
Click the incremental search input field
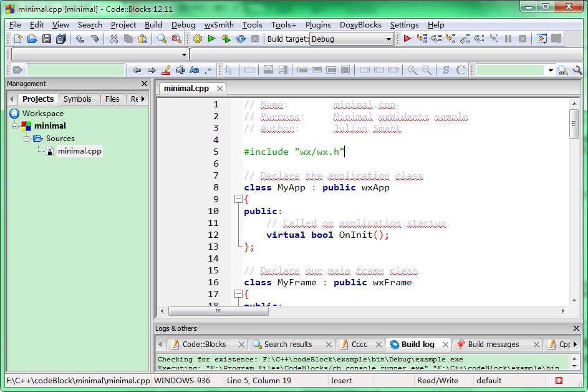[75, 70]
